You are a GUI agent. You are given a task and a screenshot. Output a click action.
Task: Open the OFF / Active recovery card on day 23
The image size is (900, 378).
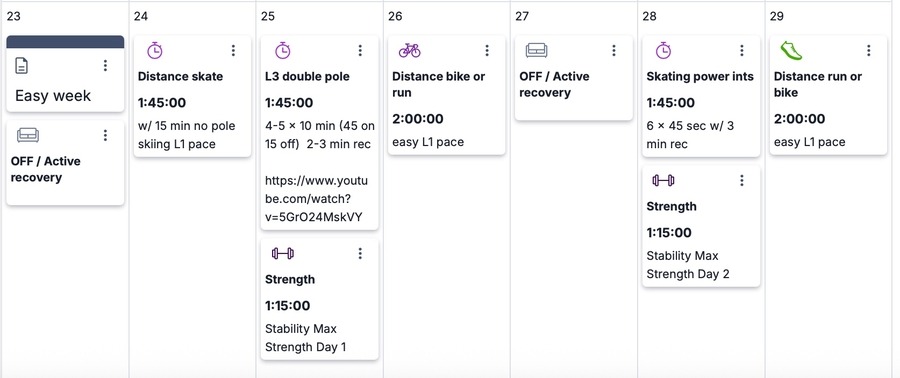point(65,163)
